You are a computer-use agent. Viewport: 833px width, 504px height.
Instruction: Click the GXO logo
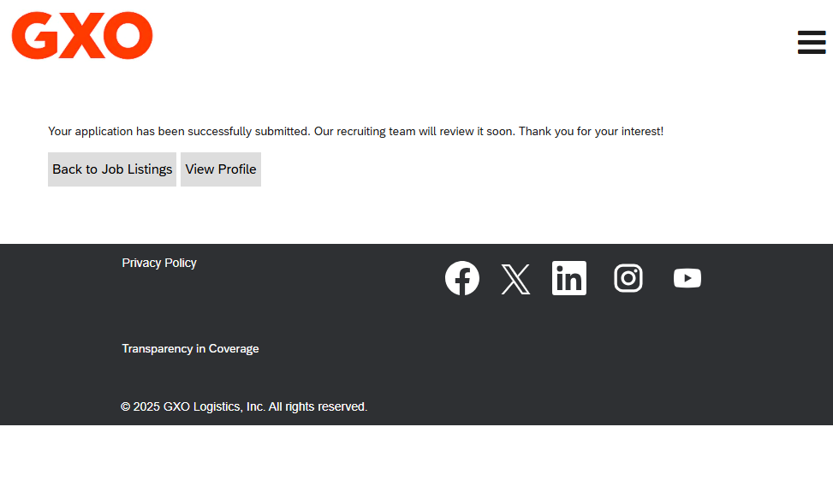point(82,36)
